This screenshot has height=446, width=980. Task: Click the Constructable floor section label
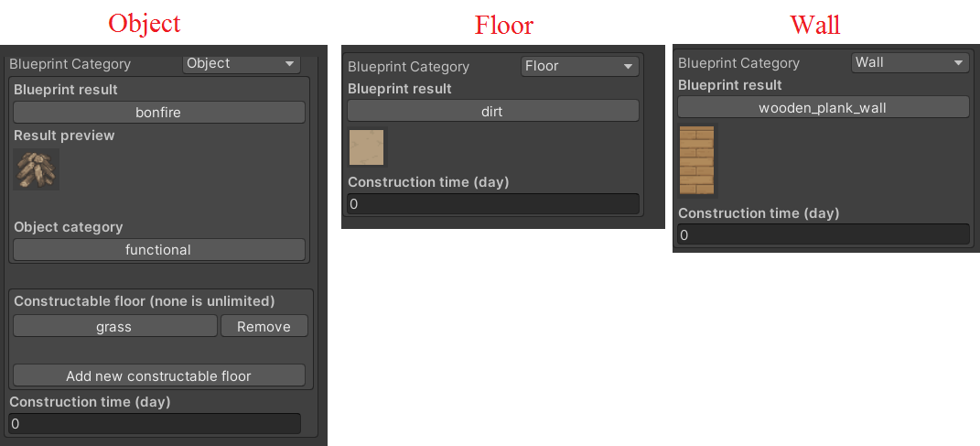point(145,301)
